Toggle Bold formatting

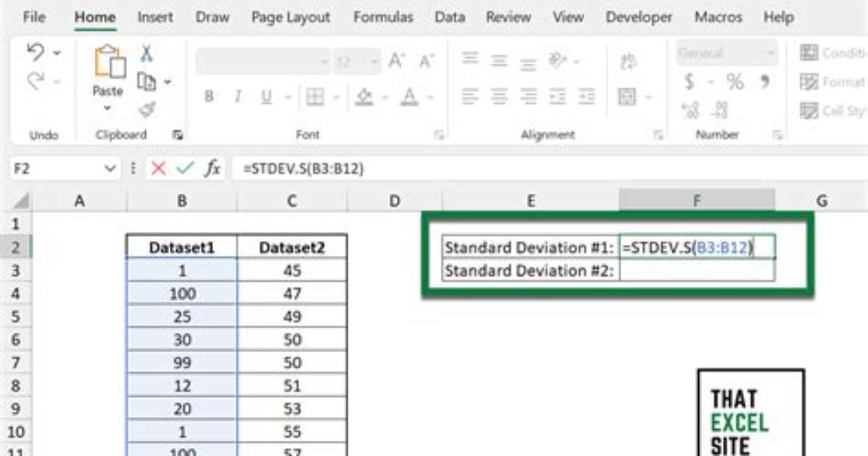pyautogui.click(x=209, y=97)
